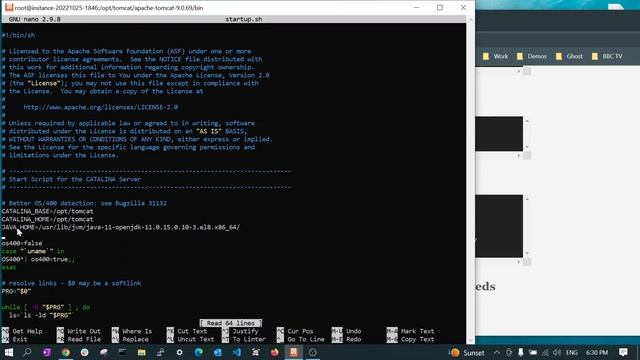Launch Visual Studio Code from the taskbar
This screenshot has height=360, width=640.
coord(237,352)
